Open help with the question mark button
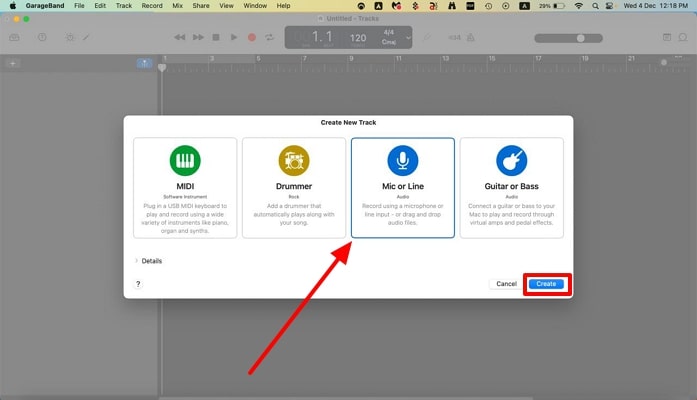The image size is (697, 400). (x=138, y=284)
